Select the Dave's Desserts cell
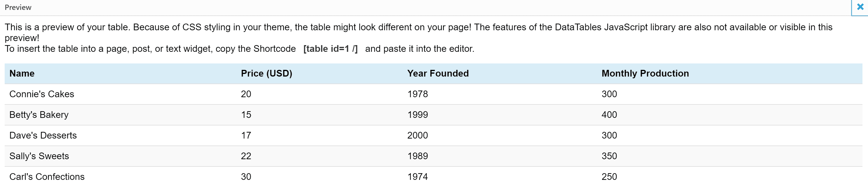 (x=43, y=135)
